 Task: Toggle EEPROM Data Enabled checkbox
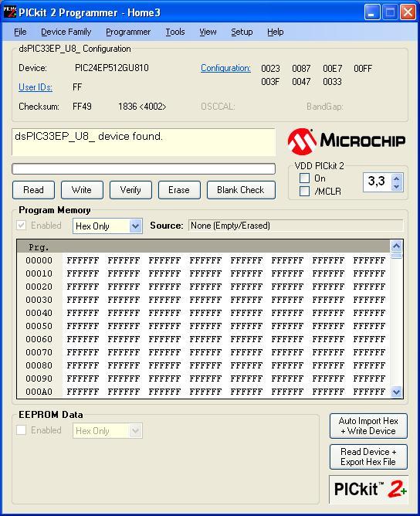click(x=22, y=430)
